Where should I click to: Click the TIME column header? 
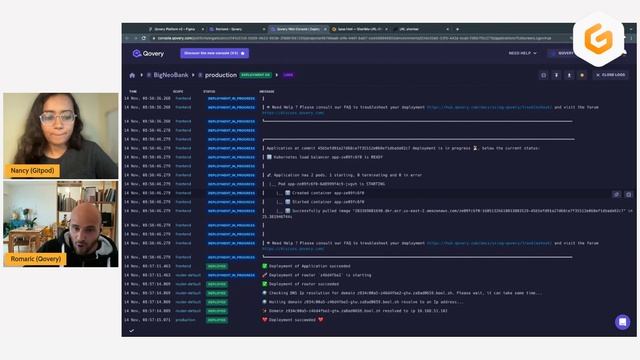tap(133, 91)
